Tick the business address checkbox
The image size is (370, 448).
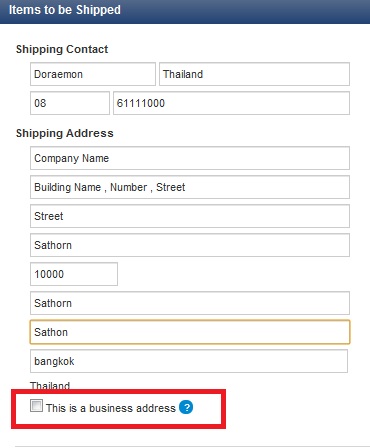click(36, 406)
